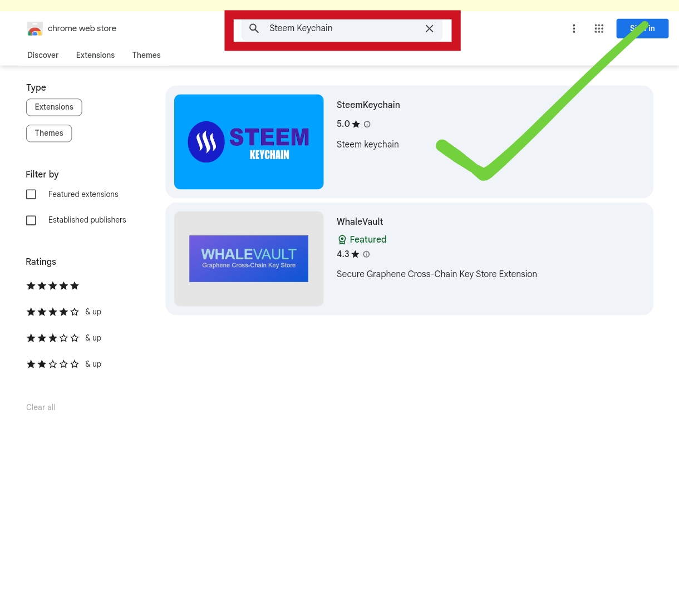The width and height of the screenshot is (679, 616).
Task: Click the 'Type' heading text
Action: click(x=36, y=87)
